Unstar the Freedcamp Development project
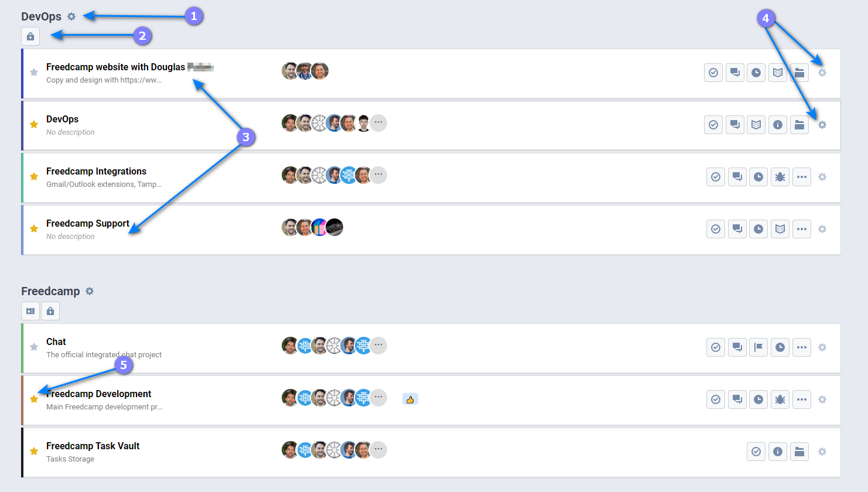 pyautogui.click(x=34, y=399)
